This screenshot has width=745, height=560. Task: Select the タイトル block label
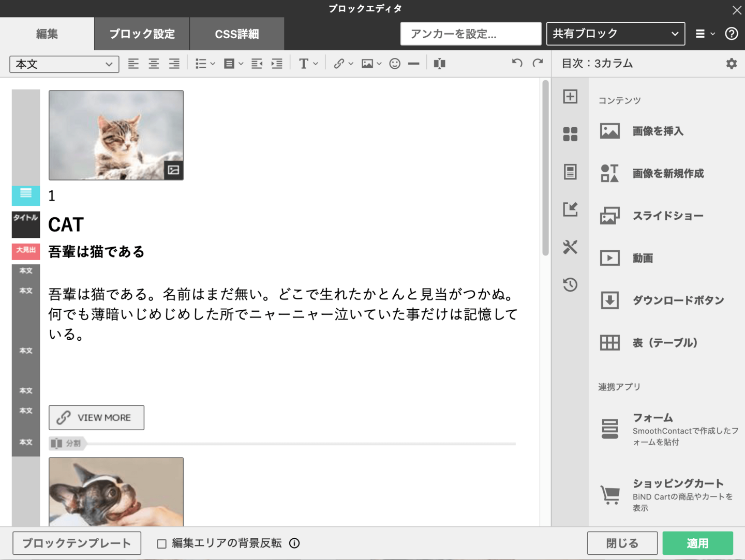click(26, 224)
